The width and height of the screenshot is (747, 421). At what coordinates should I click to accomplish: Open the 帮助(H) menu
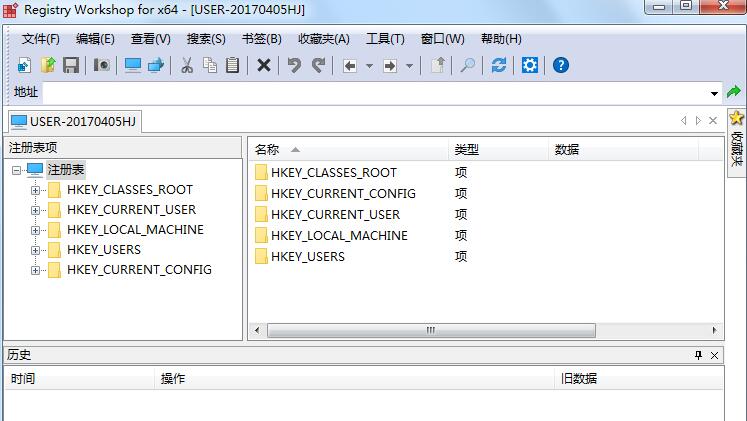pos(501,39)
